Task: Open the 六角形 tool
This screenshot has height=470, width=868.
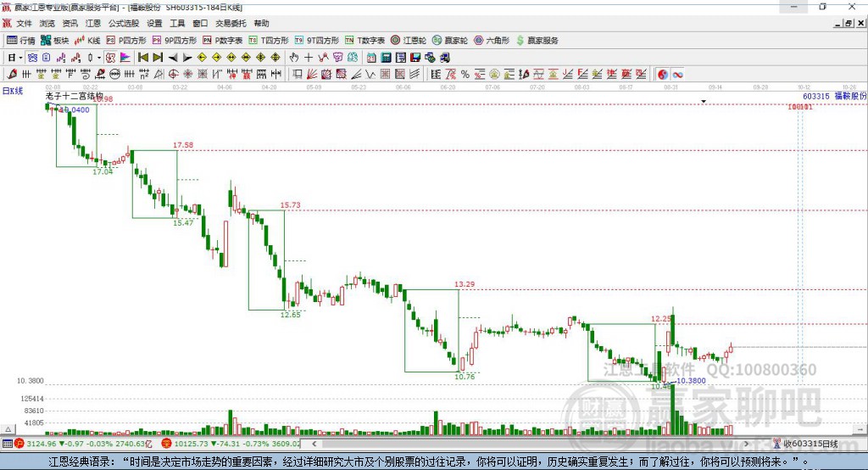Action: tap(492, 41)
